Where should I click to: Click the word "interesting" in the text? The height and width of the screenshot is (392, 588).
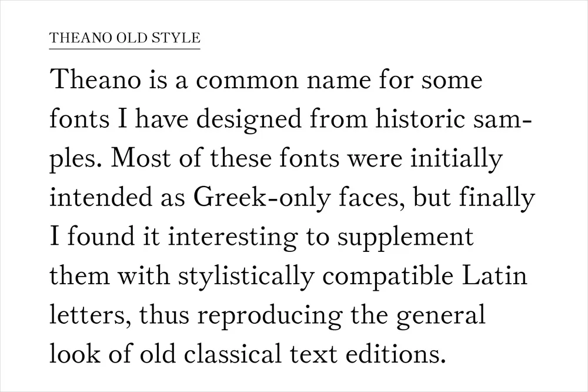point(233,237)
